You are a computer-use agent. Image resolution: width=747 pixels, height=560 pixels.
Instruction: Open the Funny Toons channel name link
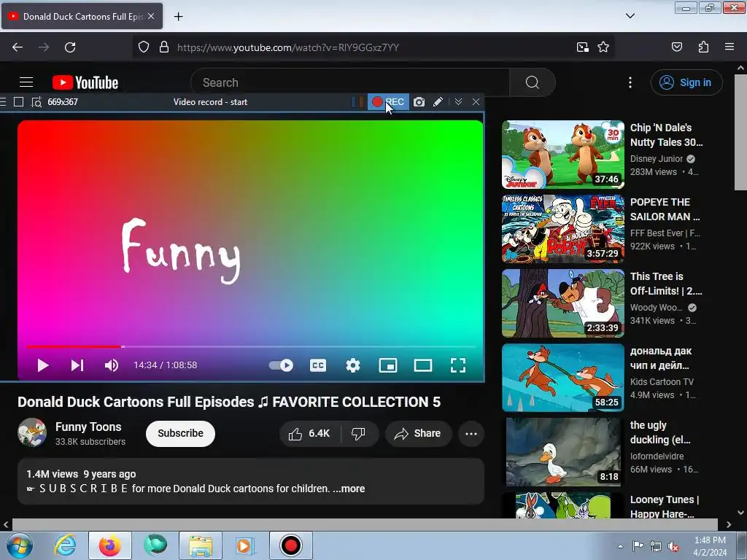pos(88,427)
